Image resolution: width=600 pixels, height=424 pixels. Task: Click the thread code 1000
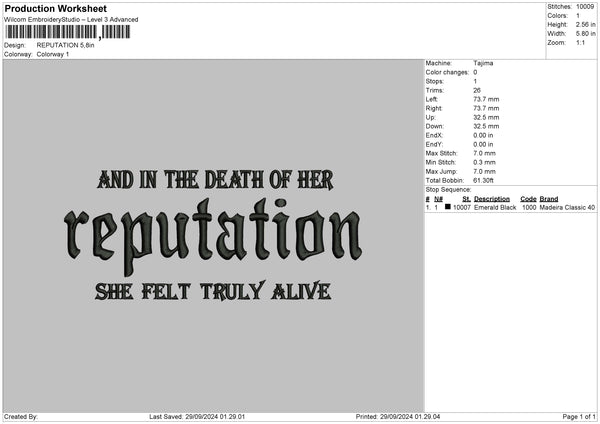[529, 207]
